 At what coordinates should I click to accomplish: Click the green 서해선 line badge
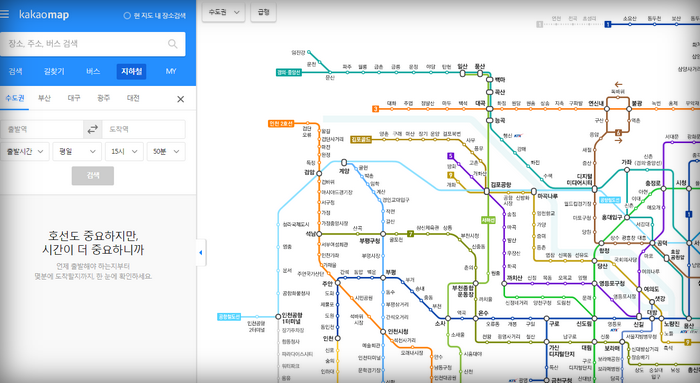coord(488,220)
